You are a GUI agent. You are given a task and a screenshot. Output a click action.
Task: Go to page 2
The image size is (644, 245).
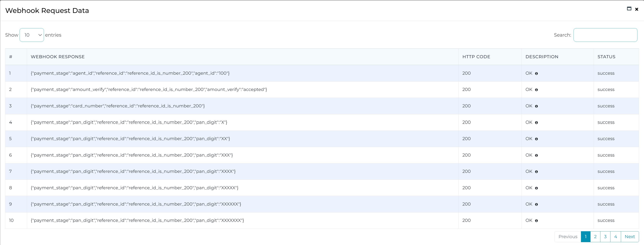[x=595, y=237]
